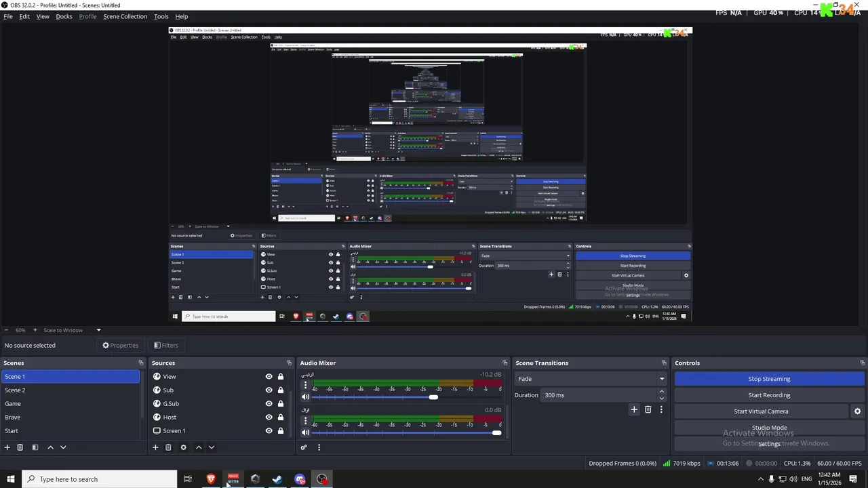Click the -10.2 dB channel volume slider
The height and width of the screenshot is (488, 868).
point(407,397)
